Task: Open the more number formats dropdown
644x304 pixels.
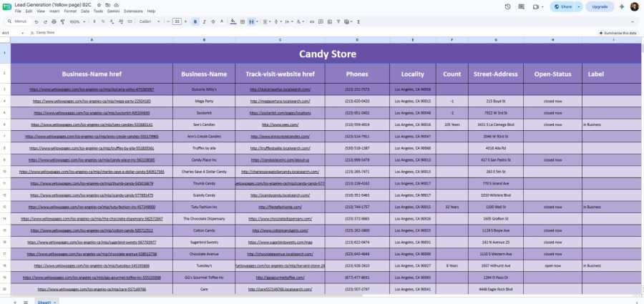Action: [x=130, y=21]
